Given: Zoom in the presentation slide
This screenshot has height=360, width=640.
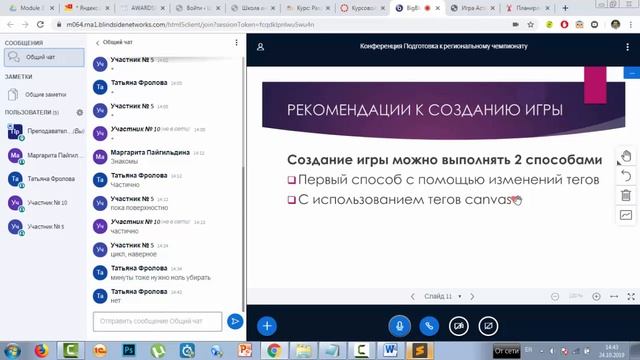Looking at the screenshot, I should 596,297.
